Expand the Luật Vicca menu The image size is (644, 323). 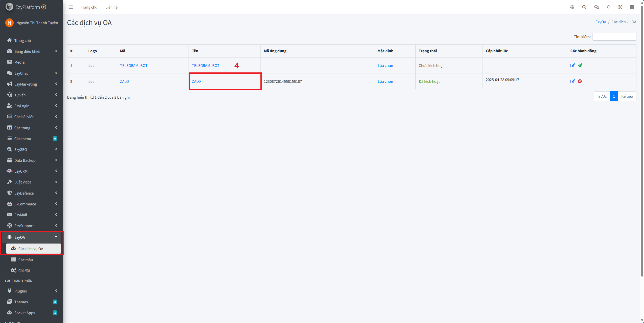click(x=32, y=182)
